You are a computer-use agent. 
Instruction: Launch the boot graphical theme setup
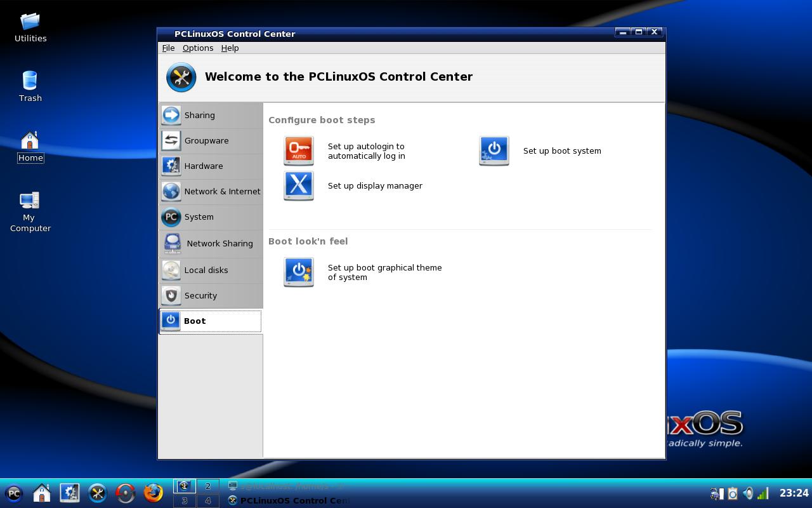click(363, 272)
